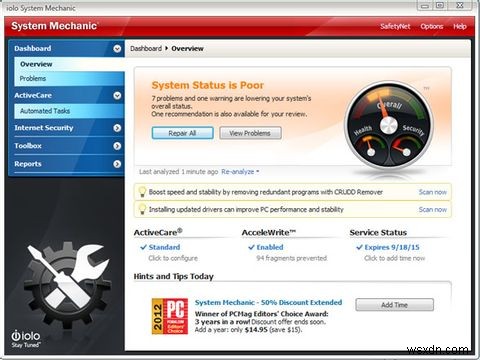Open the 50% Discount Extended link
The height and width of the screenshot is (360, 480).
(268, 302)
